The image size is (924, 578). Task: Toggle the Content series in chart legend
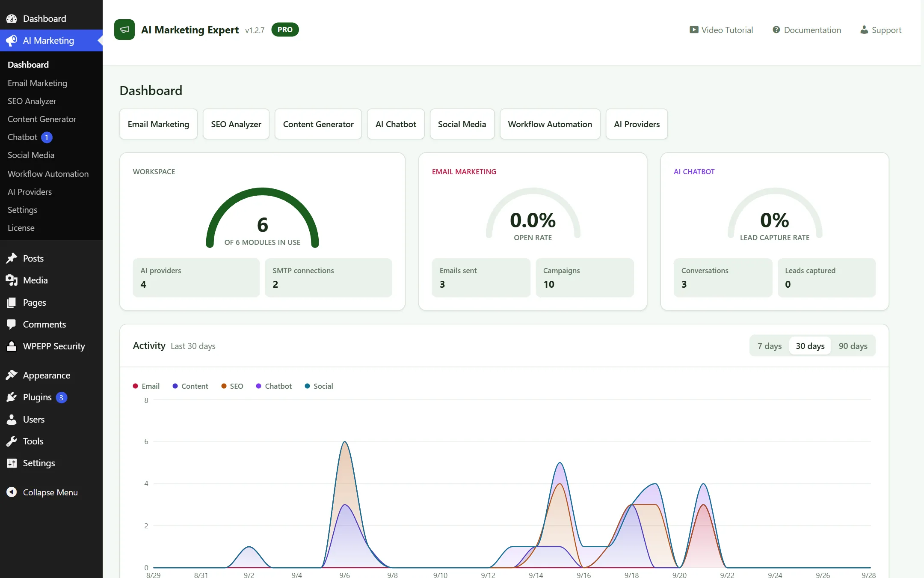pos(190,386)
